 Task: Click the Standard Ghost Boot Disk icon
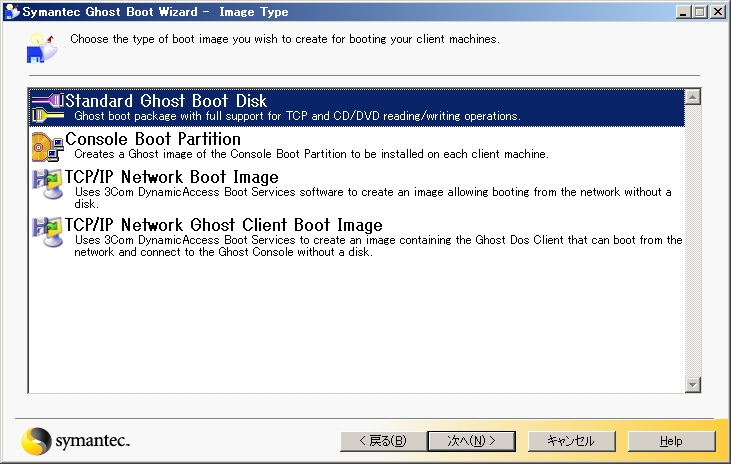tap(47, 107)
